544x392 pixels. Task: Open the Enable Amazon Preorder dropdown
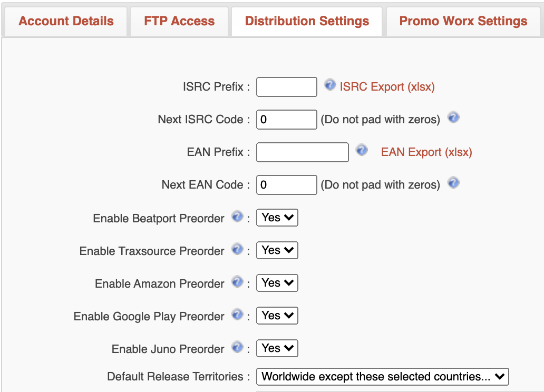(277, 283)
